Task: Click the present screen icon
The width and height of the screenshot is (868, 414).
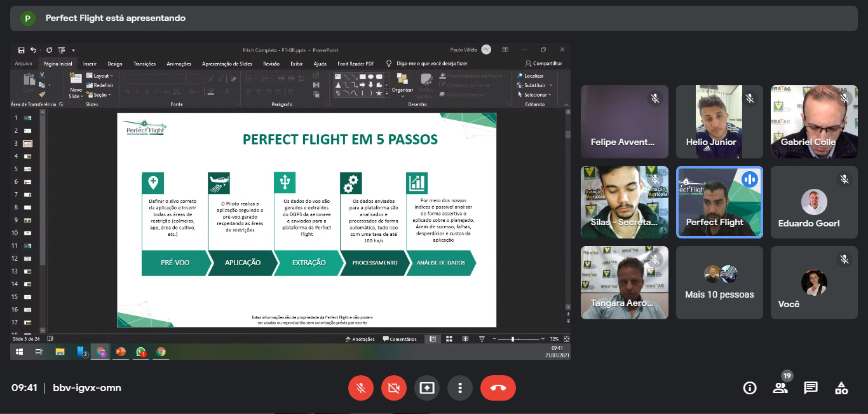Action: (427, 388)
